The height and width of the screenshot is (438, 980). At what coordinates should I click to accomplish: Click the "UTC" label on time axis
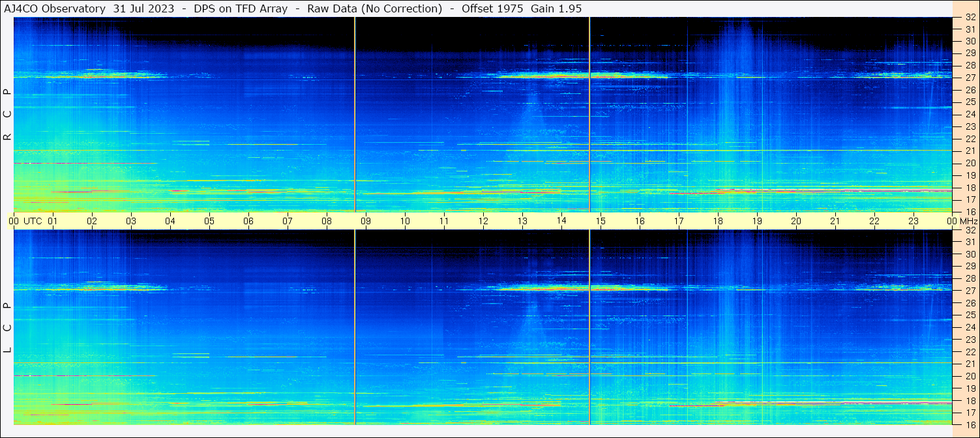[x=33, y=221]
